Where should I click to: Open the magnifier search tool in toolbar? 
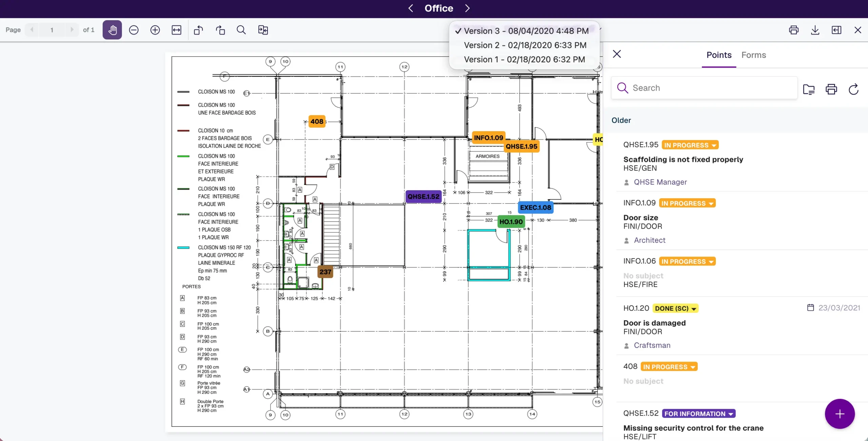point(241,30)
